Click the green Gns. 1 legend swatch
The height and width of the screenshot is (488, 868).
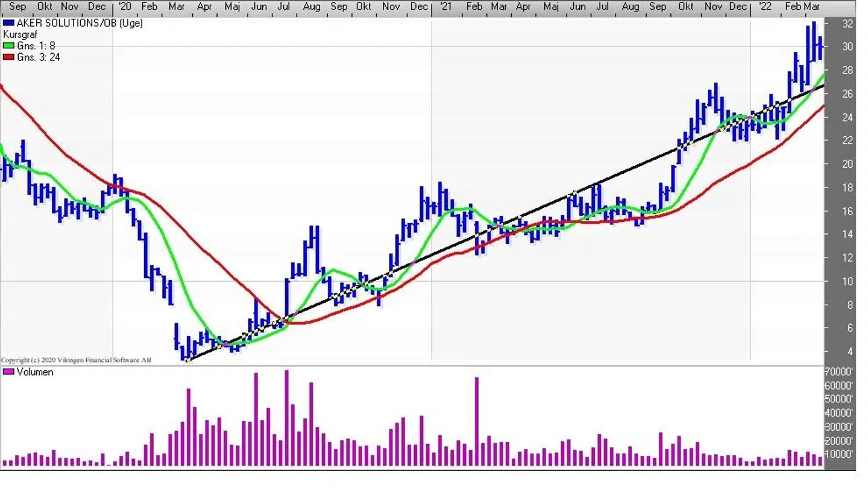point(8,46)
